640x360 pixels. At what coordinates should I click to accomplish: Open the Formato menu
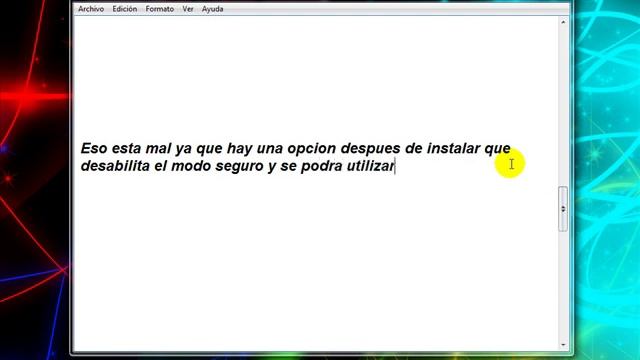point(160,9)
